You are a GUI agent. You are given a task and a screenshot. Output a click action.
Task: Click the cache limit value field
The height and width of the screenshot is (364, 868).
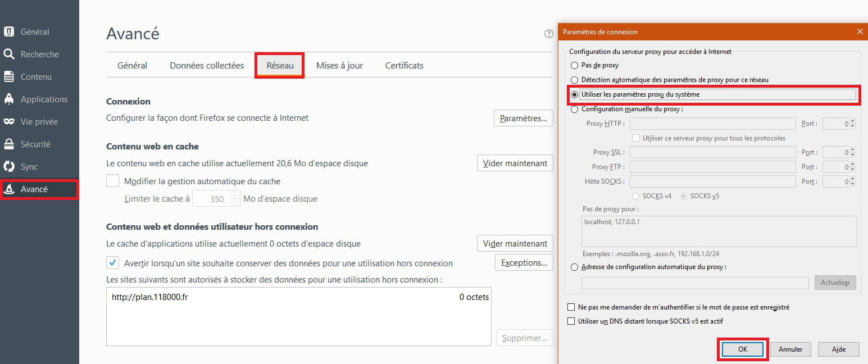211,199
